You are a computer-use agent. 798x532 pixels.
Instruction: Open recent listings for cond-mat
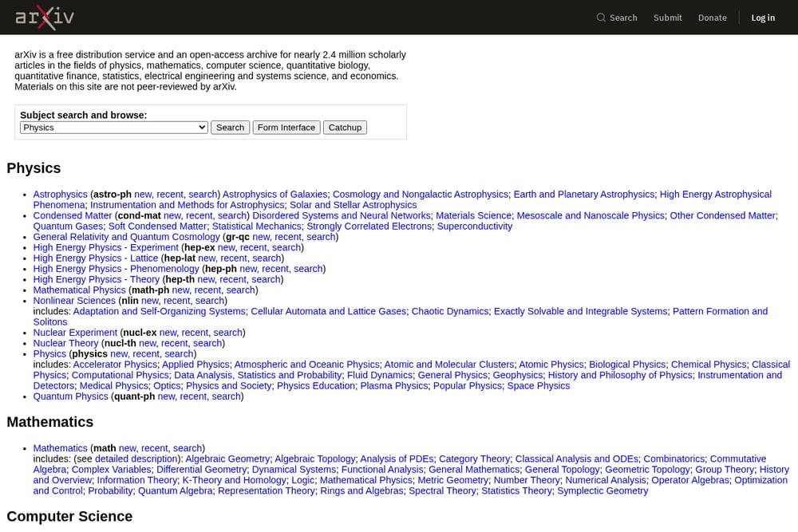point(199,215)
